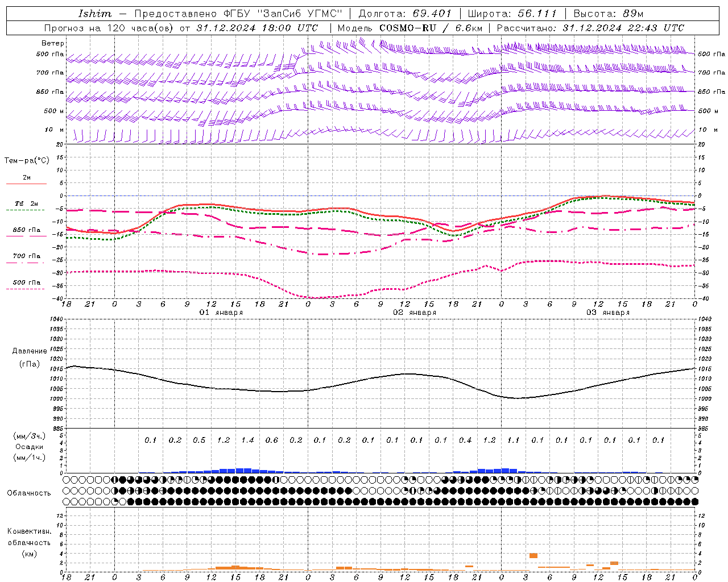Image resolution: width=728 pixels, height=582 pixels.
Task: Click the "Ветер" wind panel label
Action: click(53, 43)
